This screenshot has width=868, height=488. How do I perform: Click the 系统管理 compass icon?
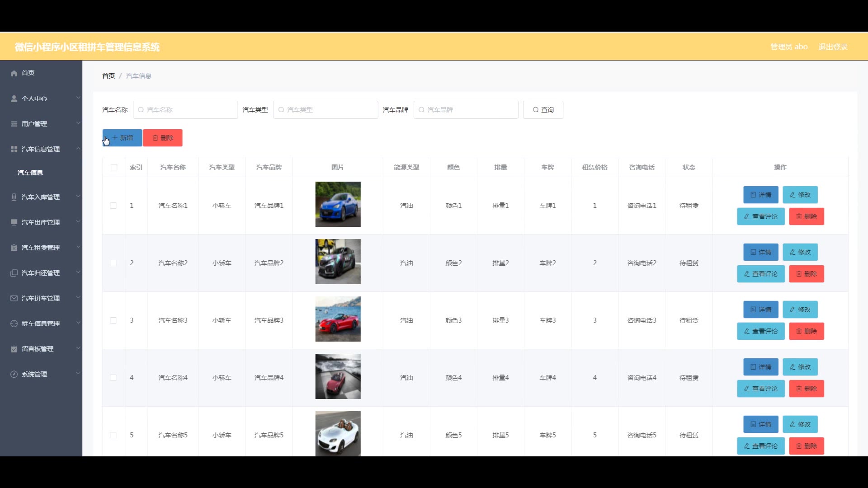tap(14, 374)
